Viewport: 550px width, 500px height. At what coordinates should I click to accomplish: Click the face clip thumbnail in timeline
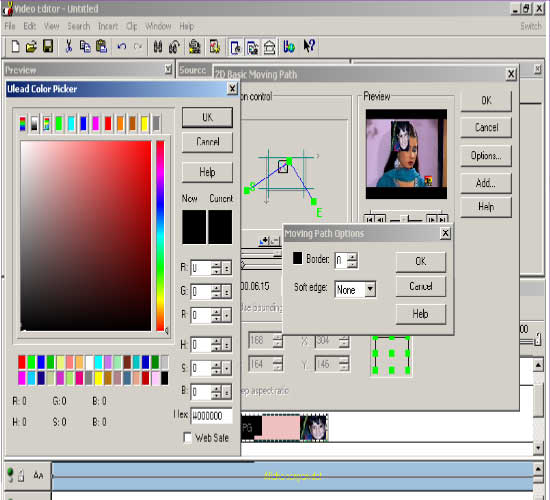(314, 427)
